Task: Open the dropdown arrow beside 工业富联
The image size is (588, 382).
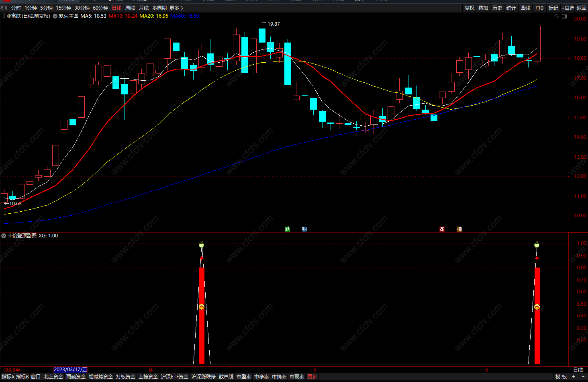Action: tap(55, 16)
